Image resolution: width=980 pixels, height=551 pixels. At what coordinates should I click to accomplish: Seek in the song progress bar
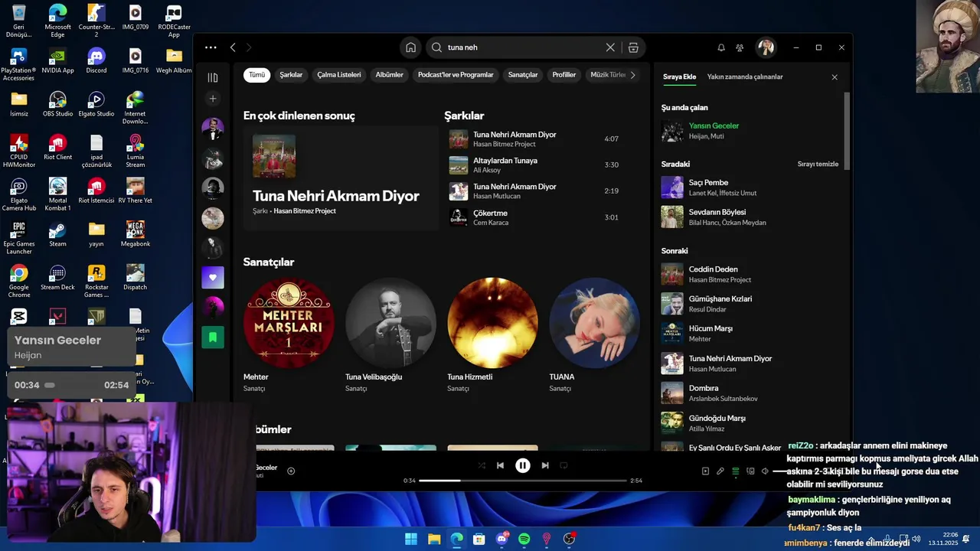click(523, 481)
